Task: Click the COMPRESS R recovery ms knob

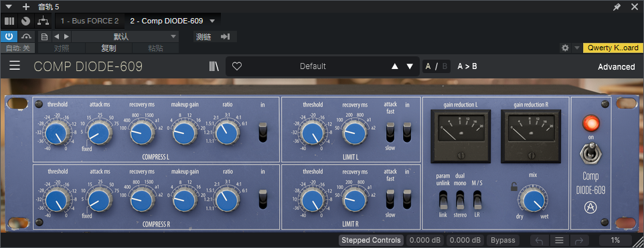Action: click(142, 200)
